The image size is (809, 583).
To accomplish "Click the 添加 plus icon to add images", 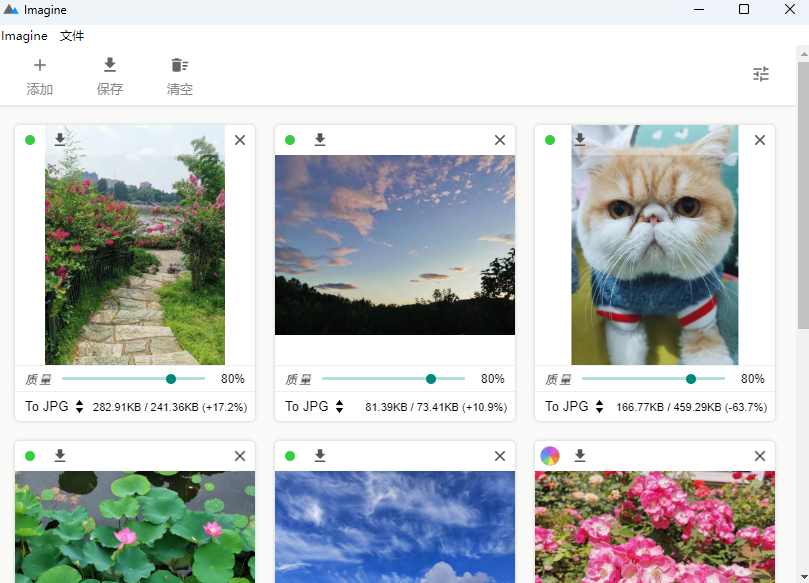I will 40,65.
